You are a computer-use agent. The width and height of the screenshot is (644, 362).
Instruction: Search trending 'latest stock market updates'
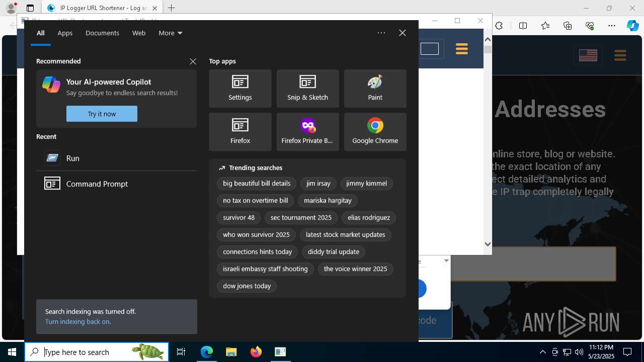point(345,235)
